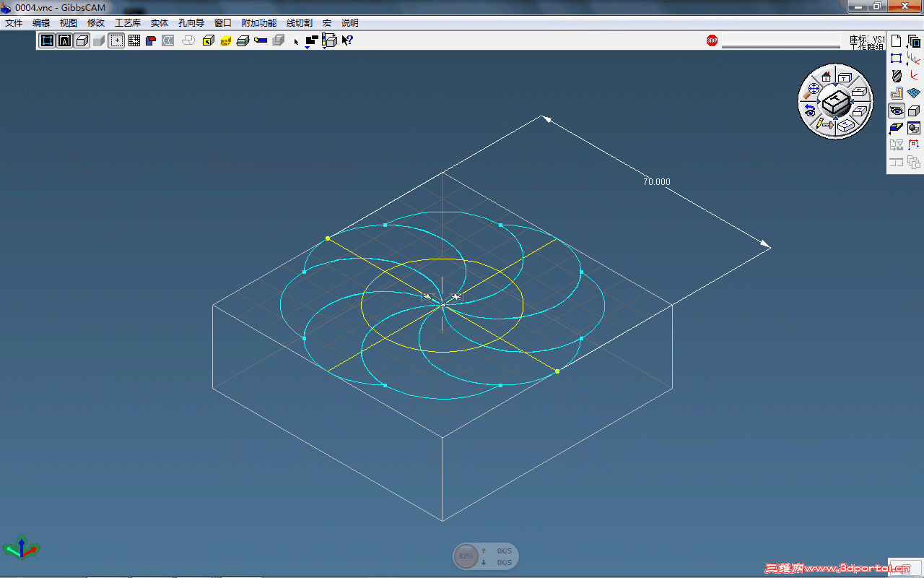Click the yellow wireframe box icon
Image resolution: width=924 pixels, height=578 pixels.
[x=226, y=40]
